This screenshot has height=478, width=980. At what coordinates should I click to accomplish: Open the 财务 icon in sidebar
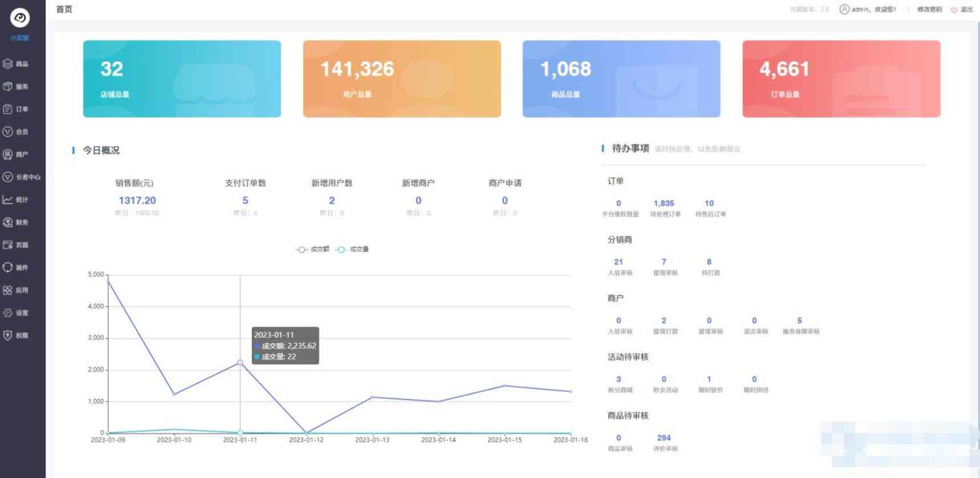click(x=8, y=222)
